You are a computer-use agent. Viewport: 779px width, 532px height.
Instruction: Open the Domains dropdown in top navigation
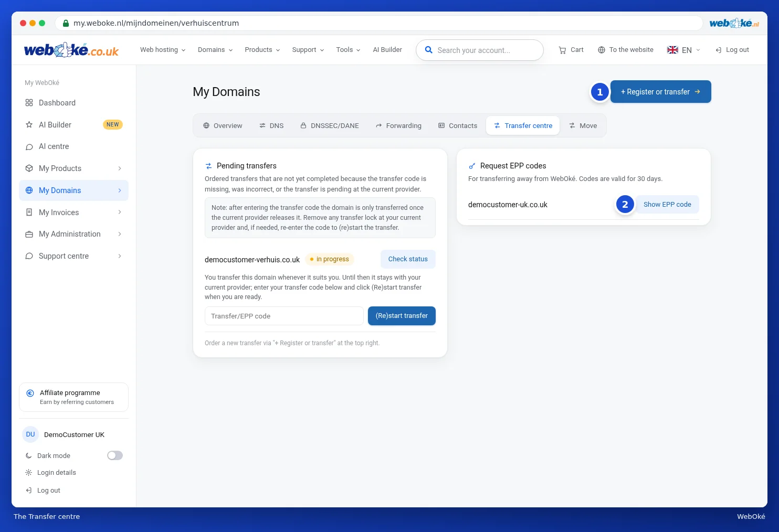[x=215, y=50]
